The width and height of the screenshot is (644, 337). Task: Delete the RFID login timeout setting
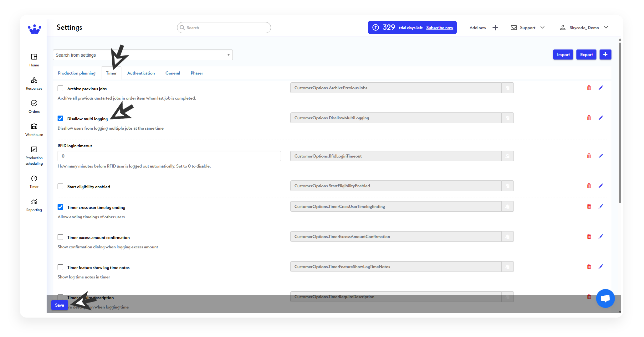pyautogui.click(x=589, y=156)
